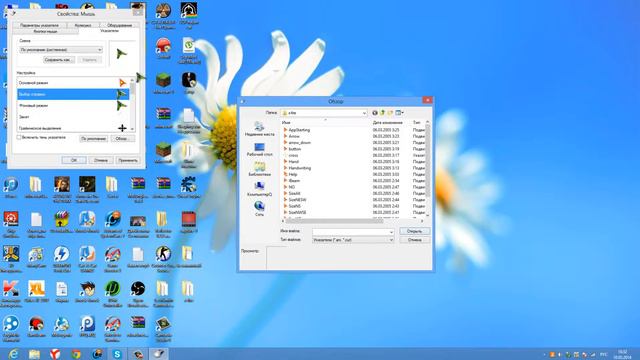Screen dimensions: 640x360
Task: Select the SizeNS cursor file
Action: pyautogui.click(x=292, y=206)
